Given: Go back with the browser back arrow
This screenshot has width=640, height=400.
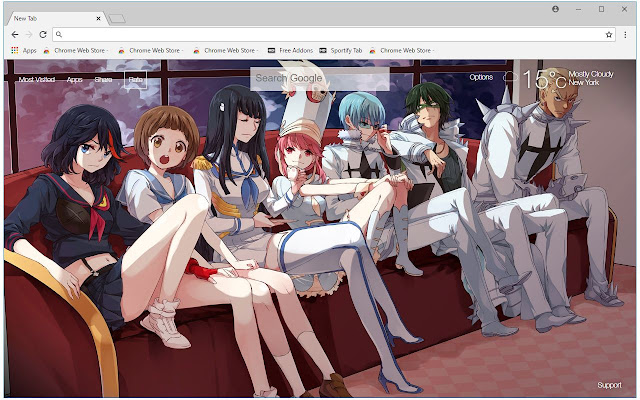Looking at the screenshot, I should 15,35.
